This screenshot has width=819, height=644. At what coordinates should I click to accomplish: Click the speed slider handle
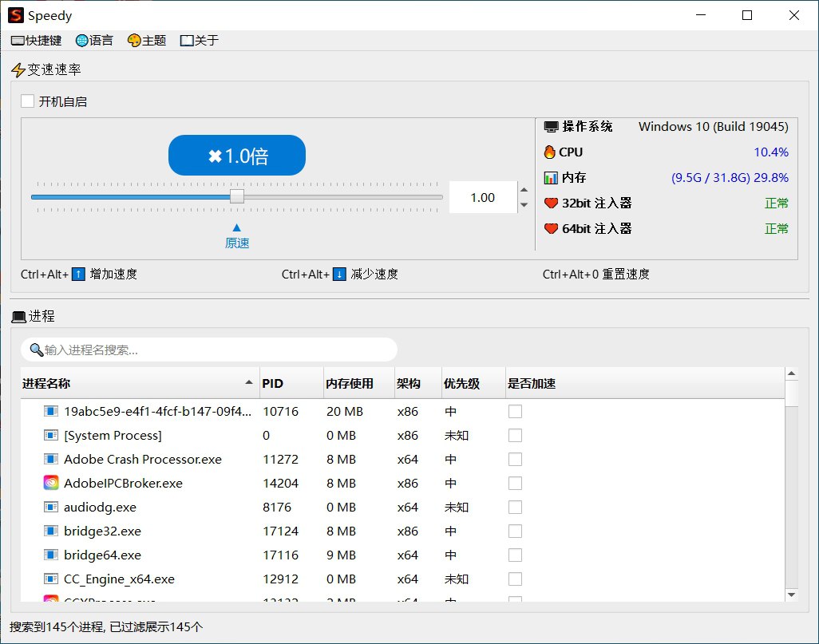237,196
